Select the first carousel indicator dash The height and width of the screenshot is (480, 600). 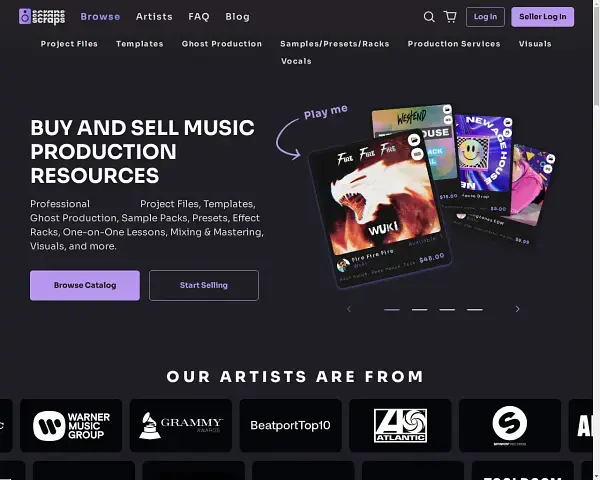pos(392,309)
